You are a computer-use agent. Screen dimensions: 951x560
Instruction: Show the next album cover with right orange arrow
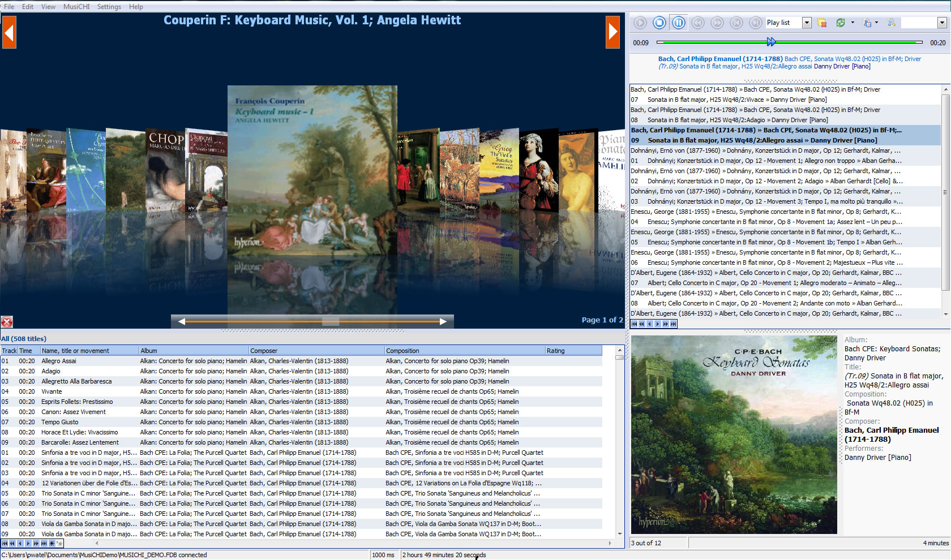point(612,32)
